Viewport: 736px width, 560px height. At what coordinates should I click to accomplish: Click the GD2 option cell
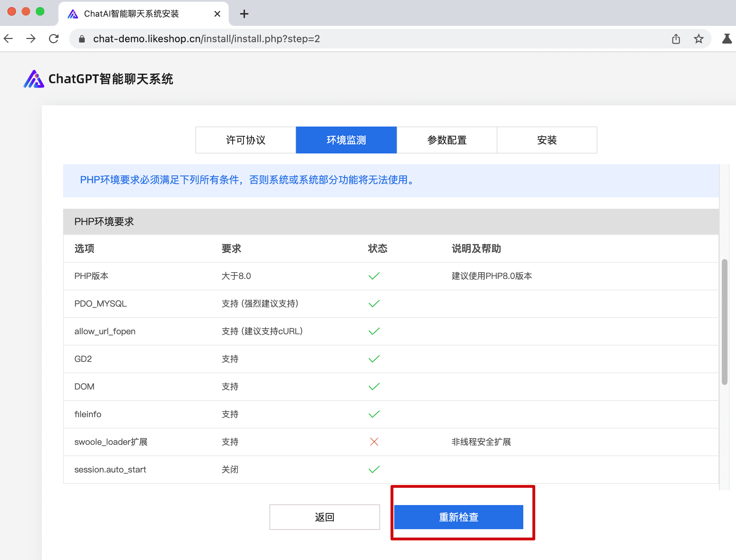tap(83, 359)
